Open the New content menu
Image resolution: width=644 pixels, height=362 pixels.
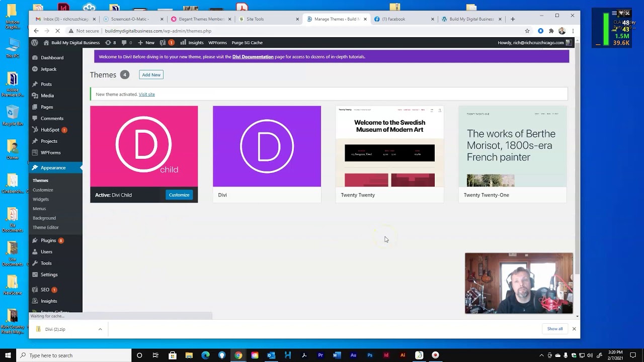point(146,43)
